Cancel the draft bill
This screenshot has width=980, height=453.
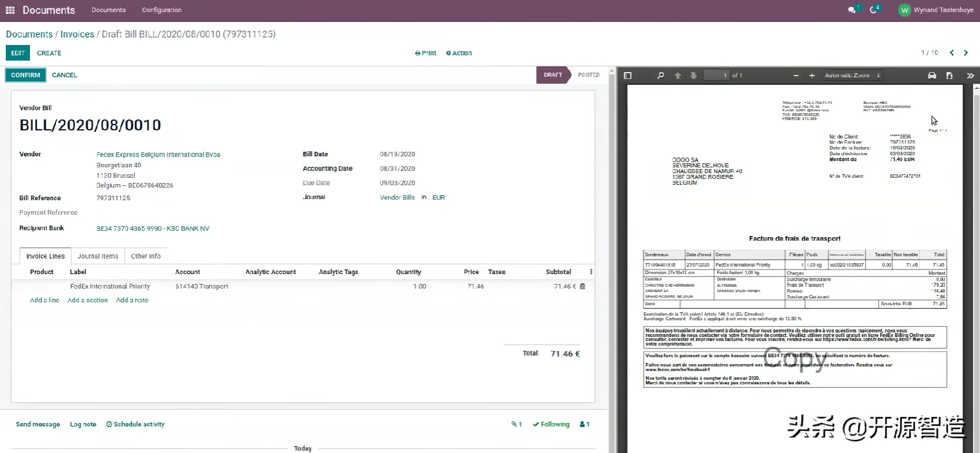(65, 75)
